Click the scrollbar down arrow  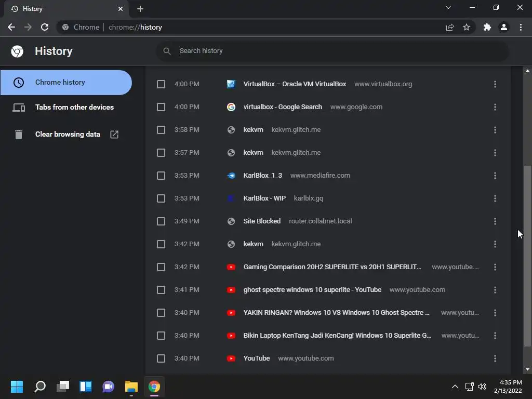pos(527,369)
